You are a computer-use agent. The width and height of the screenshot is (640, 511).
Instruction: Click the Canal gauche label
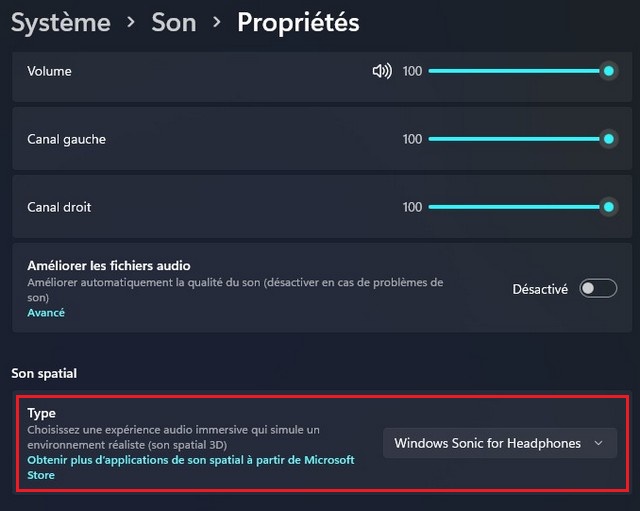click(x=66, y=139)
